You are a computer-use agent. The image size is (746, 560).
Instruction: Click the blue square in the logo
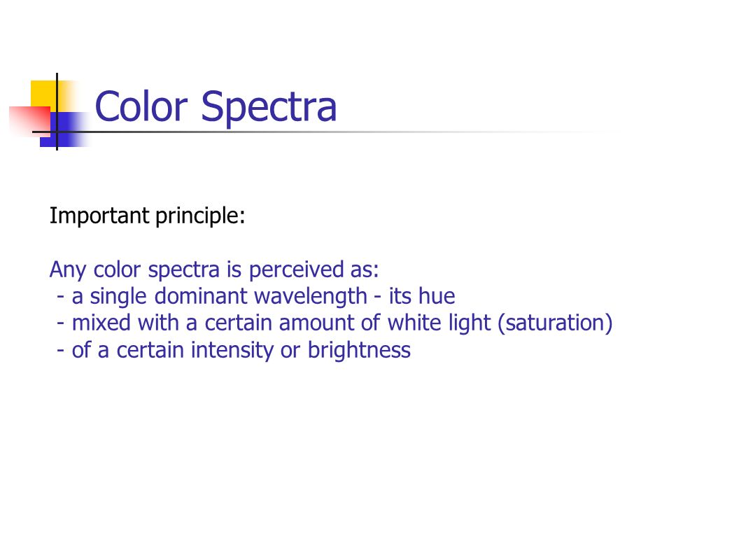tap(64, 129)
